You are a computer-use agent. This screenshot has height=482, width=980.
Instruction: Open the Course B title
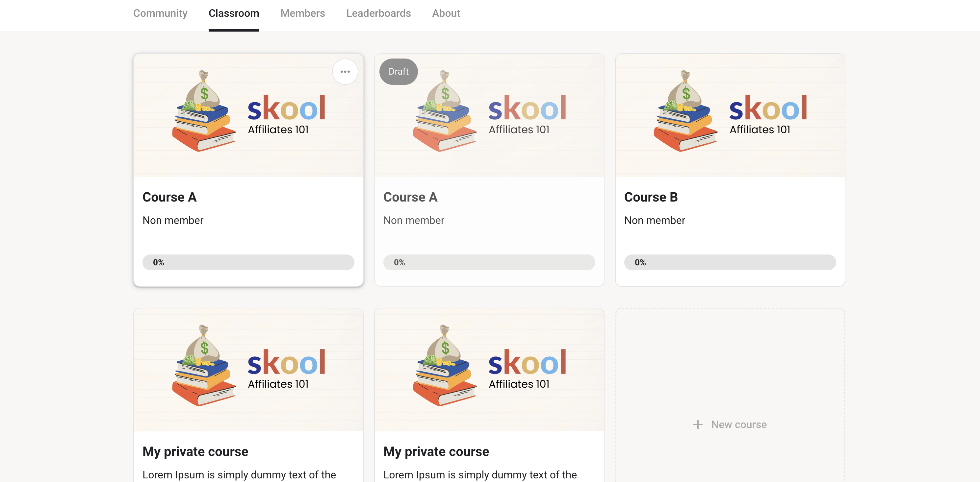pos(651,197)
